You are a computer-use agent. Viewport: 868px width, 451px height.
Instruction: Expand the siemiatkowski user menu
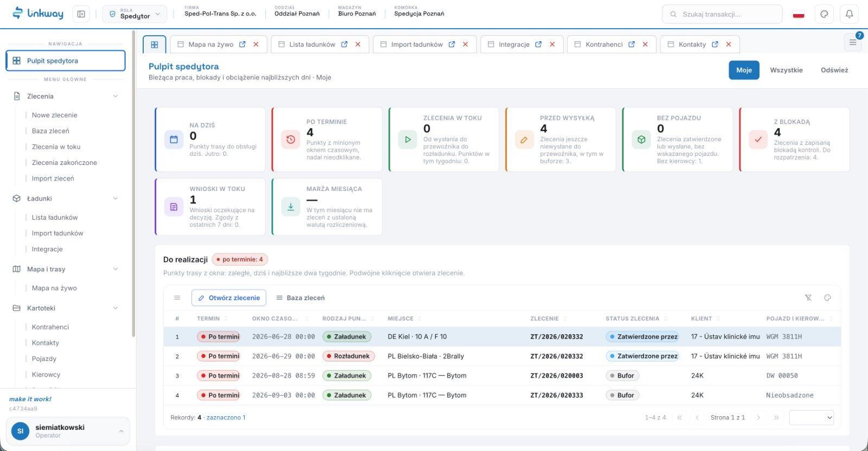point(68,431)
